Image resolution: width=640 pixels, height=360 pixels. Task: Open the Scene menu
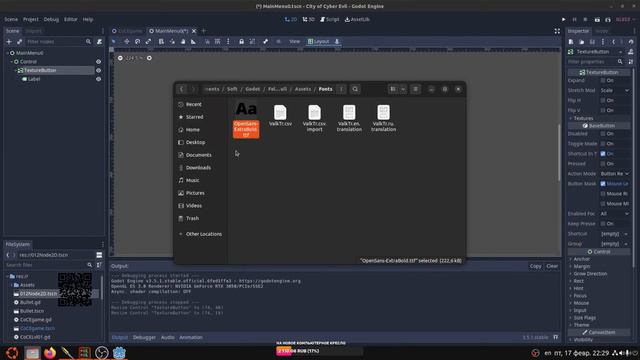[x=11, y=19]
